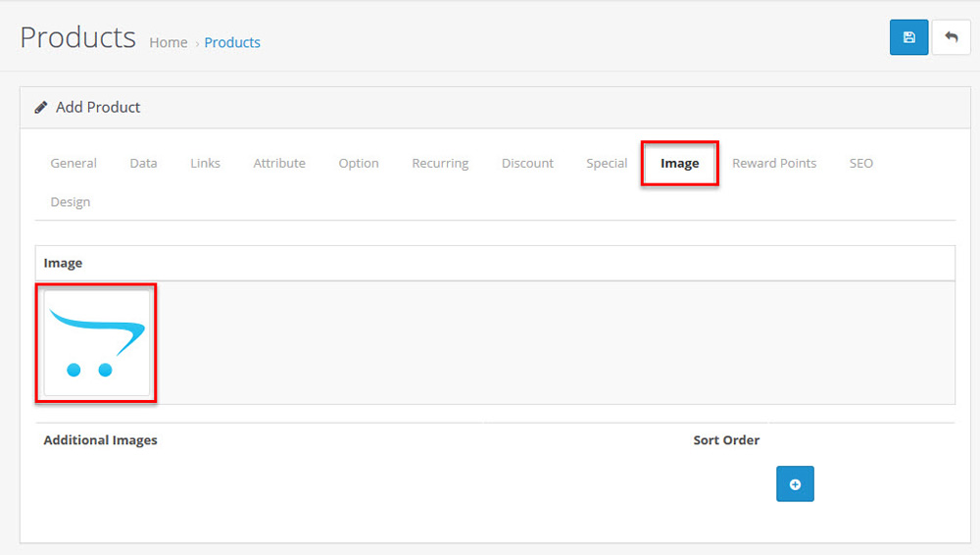
Task: Switch to the SEO tab
Action: point(860,164)
